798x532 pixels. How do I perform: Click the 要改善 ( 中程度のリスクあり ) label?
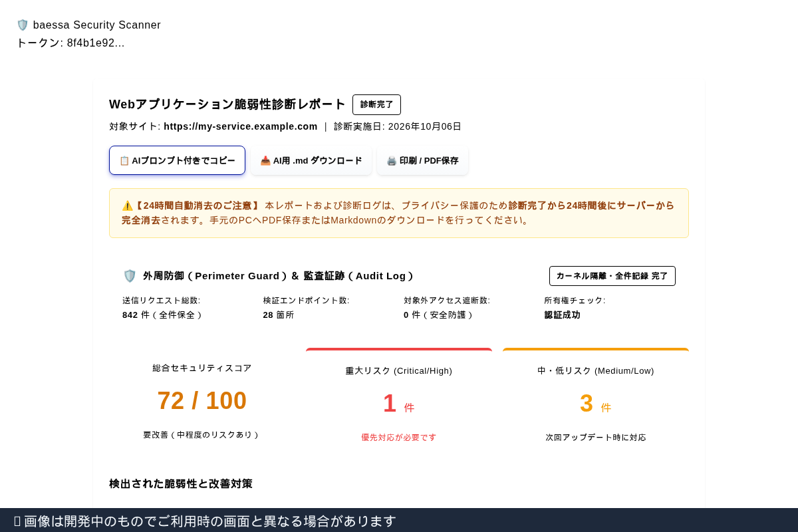tap(202, 435)
